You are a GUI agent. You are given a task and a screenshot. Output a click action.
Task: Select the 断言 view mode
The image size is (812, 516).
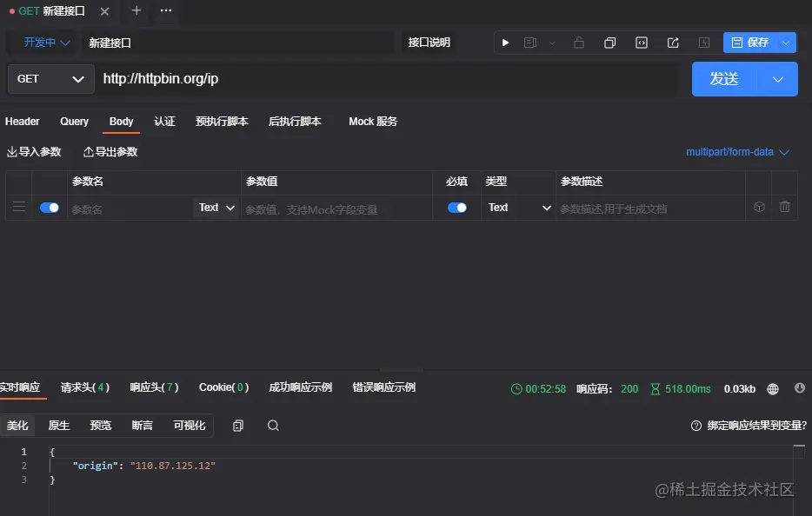[142, 426]
